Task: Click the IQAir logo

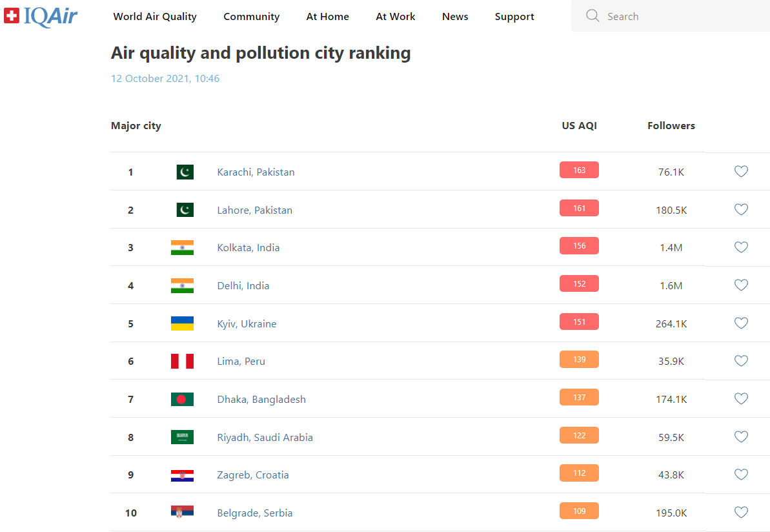Action: (41, 16)
